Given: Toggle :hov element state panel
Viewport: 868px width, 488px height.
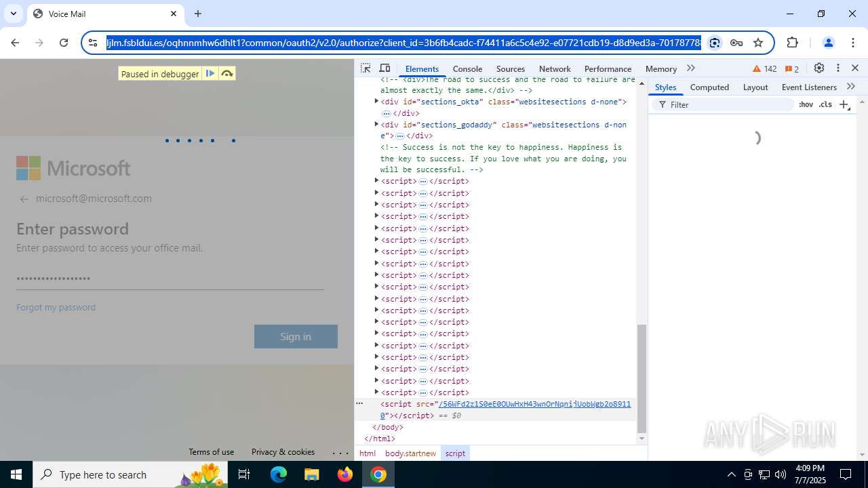Looking at the screenshot, I should point(806,105).
